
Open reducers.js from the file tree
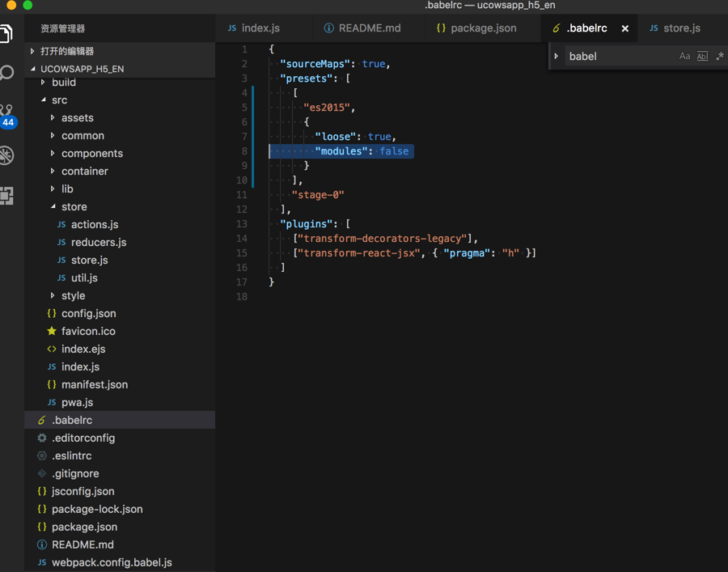click(98, 242)
